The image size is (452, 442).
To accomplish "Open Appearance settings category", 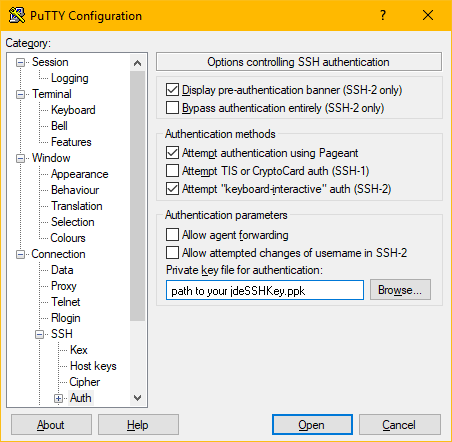I will coord(79,174).
